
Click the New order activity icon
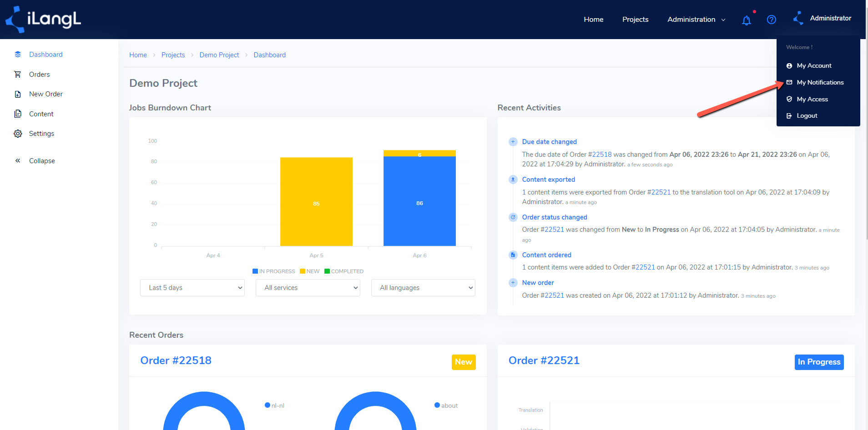point(513,283)
